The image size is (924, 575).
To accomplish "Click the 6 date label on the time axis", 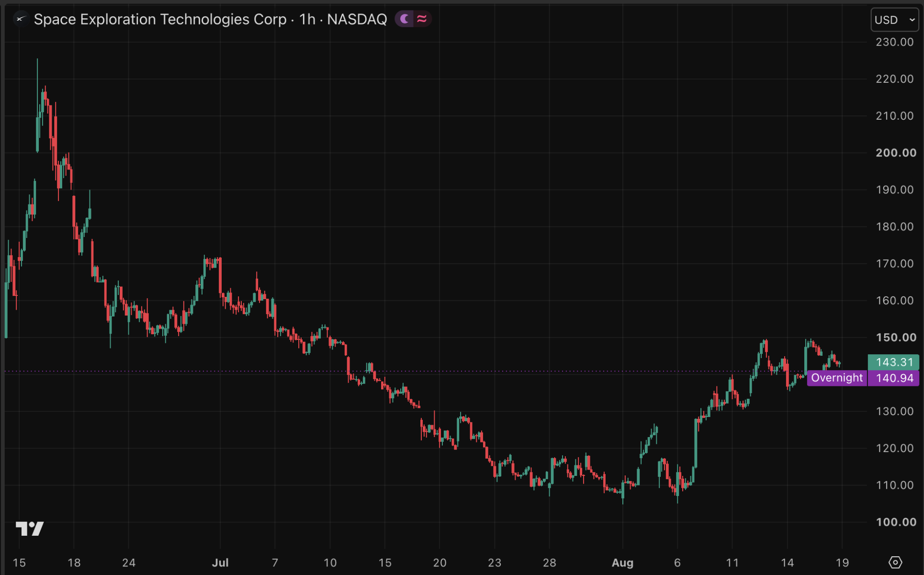I will click(x=677, y=563).
